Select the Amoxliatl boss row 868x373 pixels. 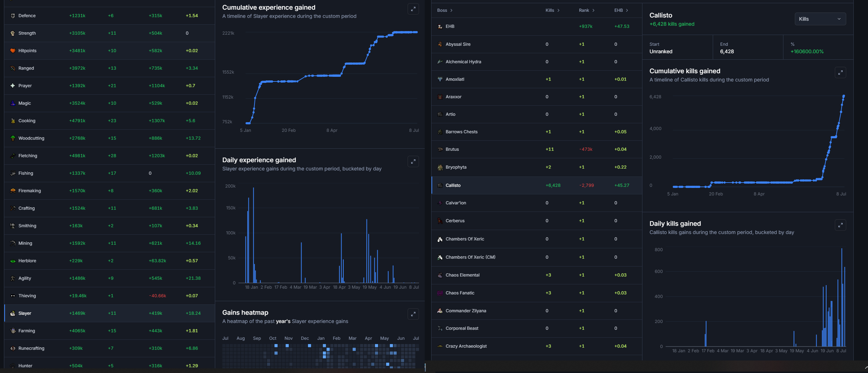click(537, 79)
